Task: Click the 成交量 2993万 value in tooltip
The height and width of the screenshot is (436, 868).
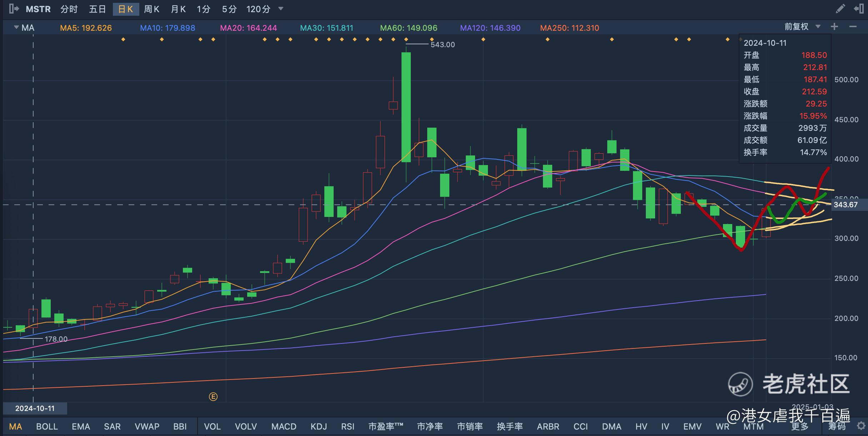Action: 813,128
